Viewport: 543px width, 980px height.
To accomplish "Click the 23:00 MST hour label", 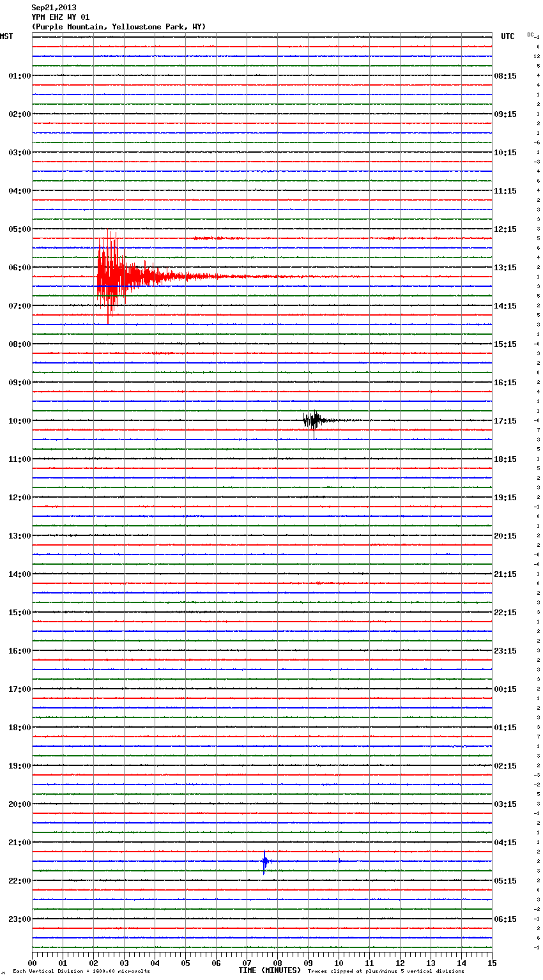I will pos(19,919).
